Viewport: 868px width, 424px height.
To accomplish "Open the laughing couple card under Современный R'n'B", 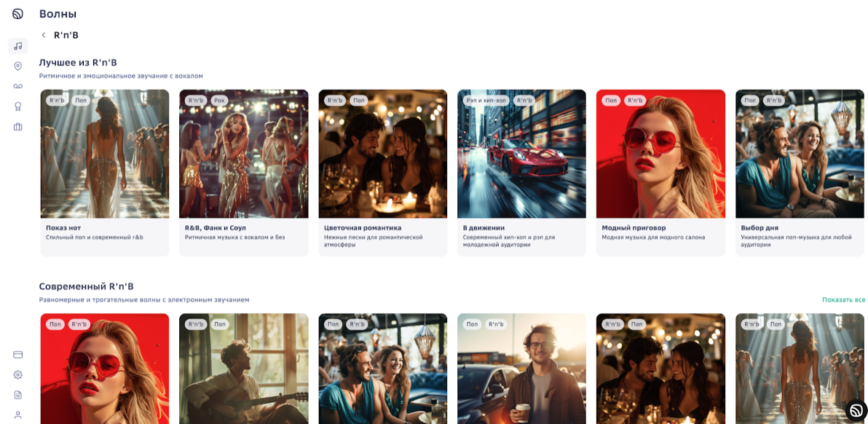I will [382, 369].
